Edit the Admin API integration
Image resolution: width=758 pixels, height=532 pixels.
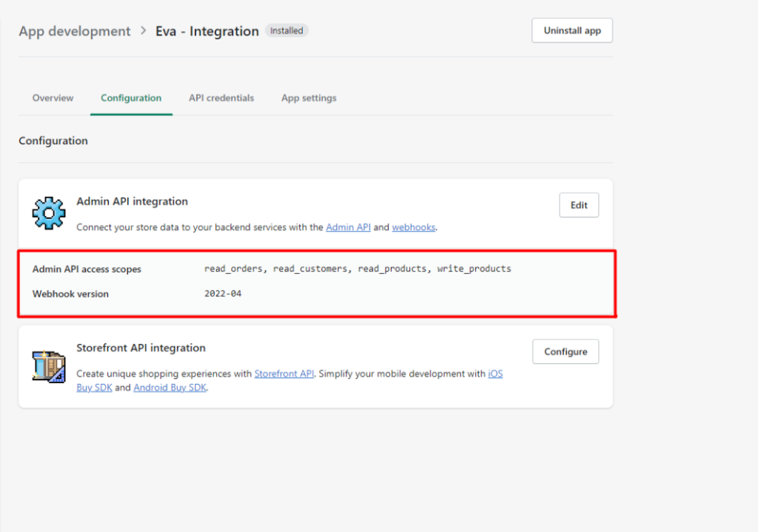[x=579, y=205]
